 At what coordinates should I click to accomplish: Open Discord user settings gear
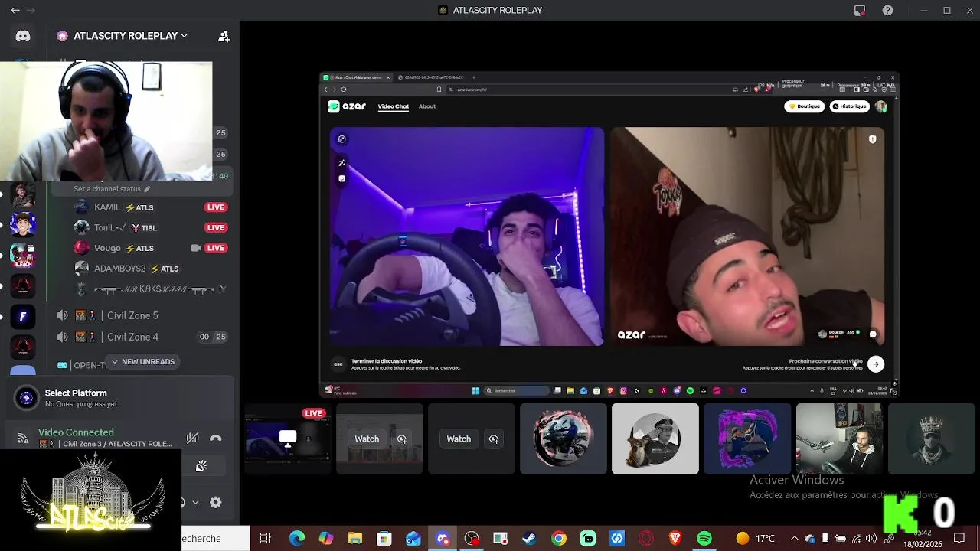pyautogui.click(x=216, y=502)
